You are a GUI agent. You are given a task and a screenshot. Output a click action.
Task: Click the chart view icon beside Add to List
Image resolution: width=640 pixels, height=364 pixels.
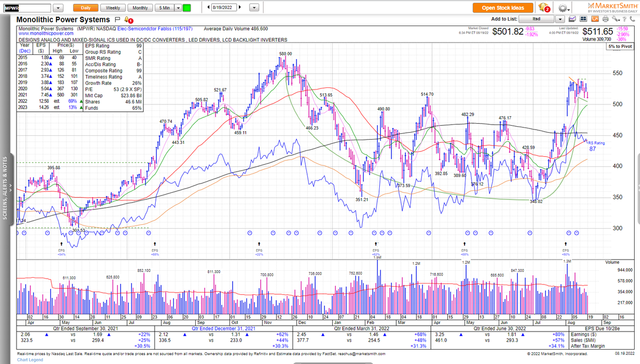coord(572,19)
